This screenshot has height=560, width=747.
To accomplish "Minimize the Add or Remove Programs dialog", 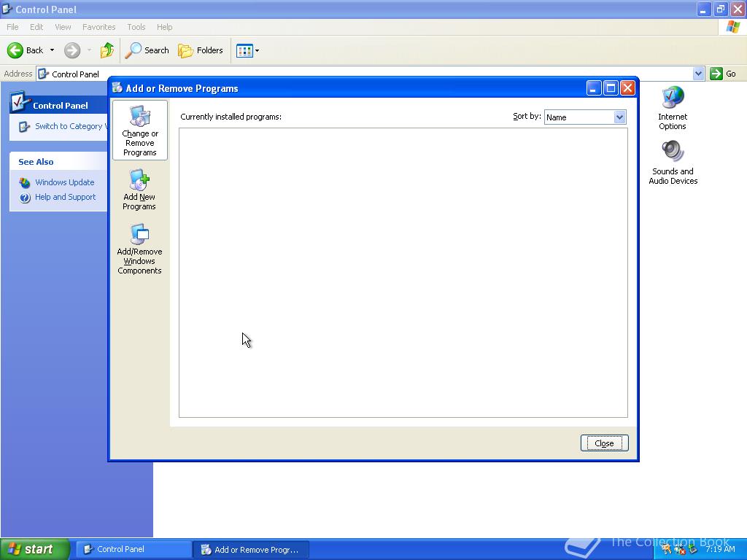I will point(593,88).
